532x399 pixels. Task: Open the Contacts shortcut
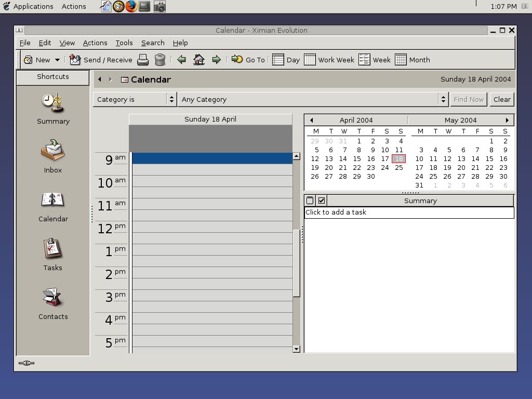click(x=52, y=303)
